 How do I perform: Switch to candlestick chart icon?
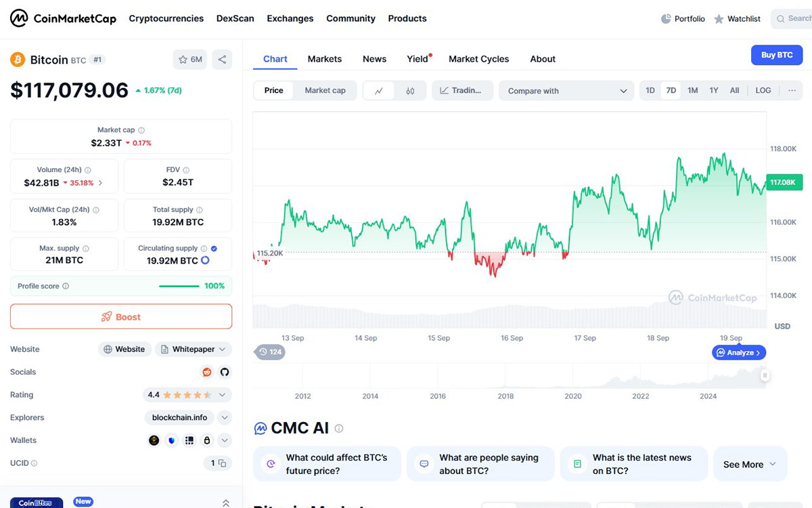coord(410,91)
